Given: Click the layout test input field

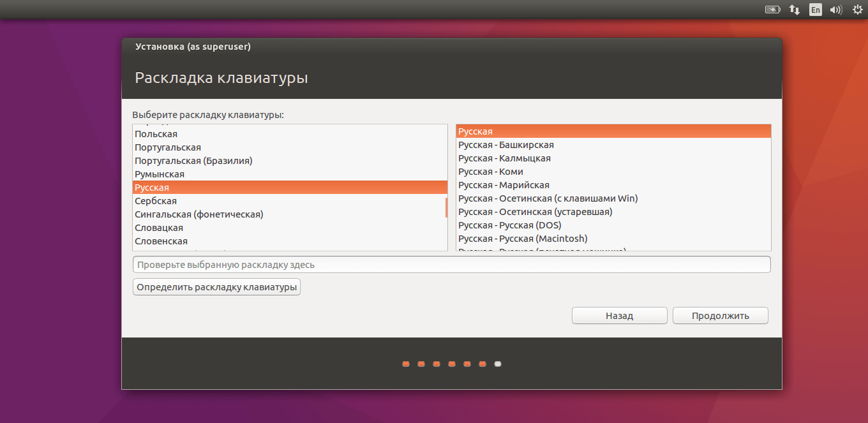Looking at the screenshot, I should pos(451,265).
